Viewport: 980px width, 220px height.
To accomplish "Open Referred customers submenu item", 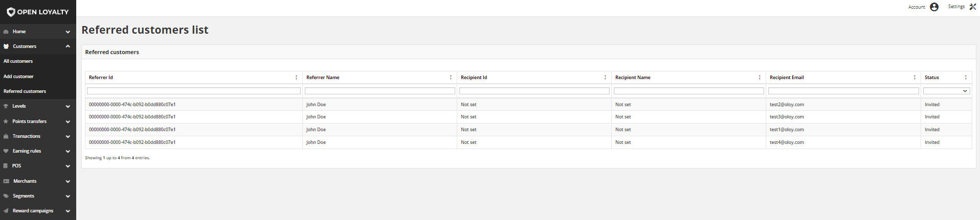I will click(25, 91).
